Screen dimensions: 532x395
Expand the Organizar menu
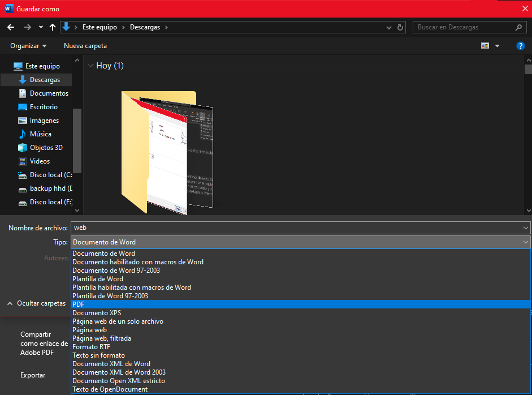coord(28,46)
